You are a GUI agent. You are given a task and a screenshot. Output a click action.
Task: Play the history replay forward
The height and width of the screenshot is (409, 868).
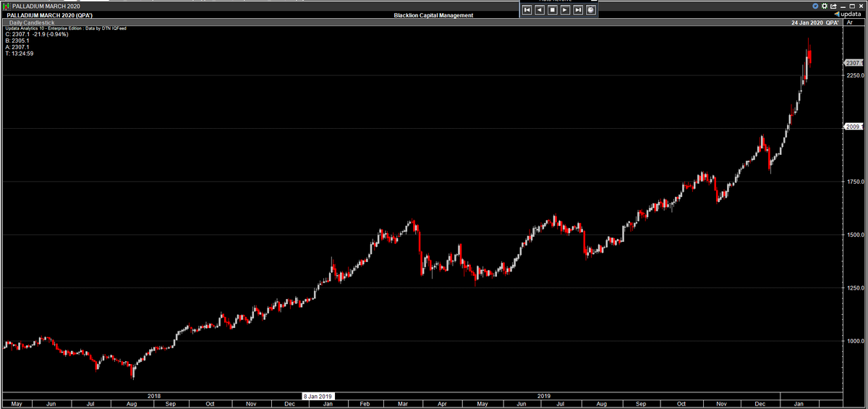[x=565, y=9]
